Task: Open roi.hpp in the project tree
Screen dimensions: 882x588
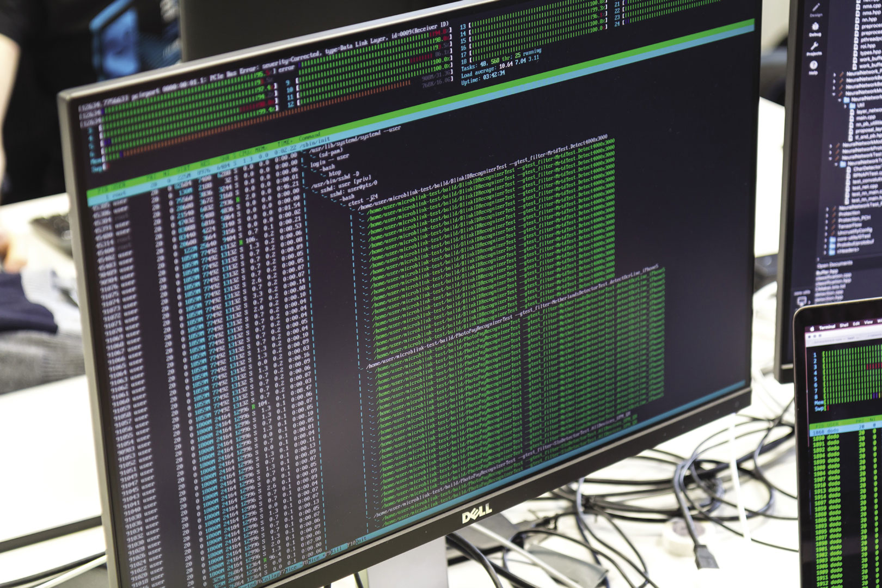Action: click(868, 46)
